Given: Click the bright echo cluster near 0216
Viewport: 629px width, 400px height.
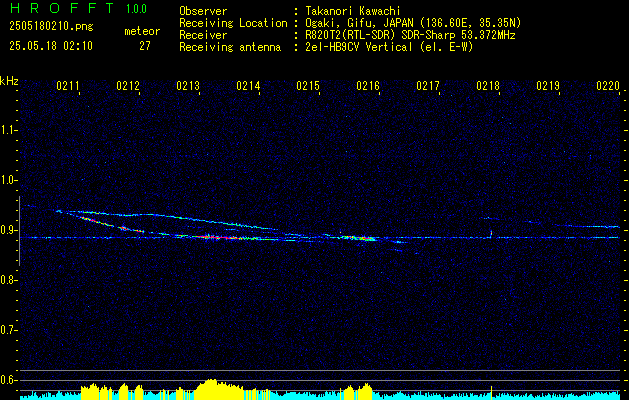Looking at the screenshot, I should click(x=358, y=238).
